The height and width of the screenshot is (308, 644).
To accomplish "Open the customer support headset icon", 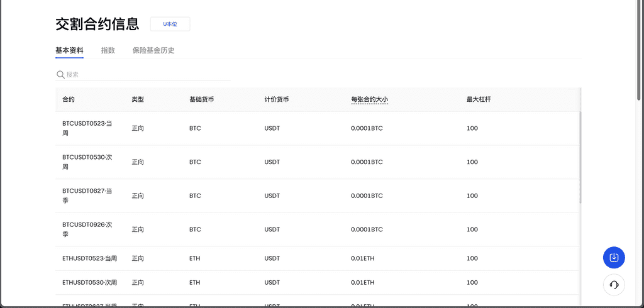I will [x=614, y=285].
